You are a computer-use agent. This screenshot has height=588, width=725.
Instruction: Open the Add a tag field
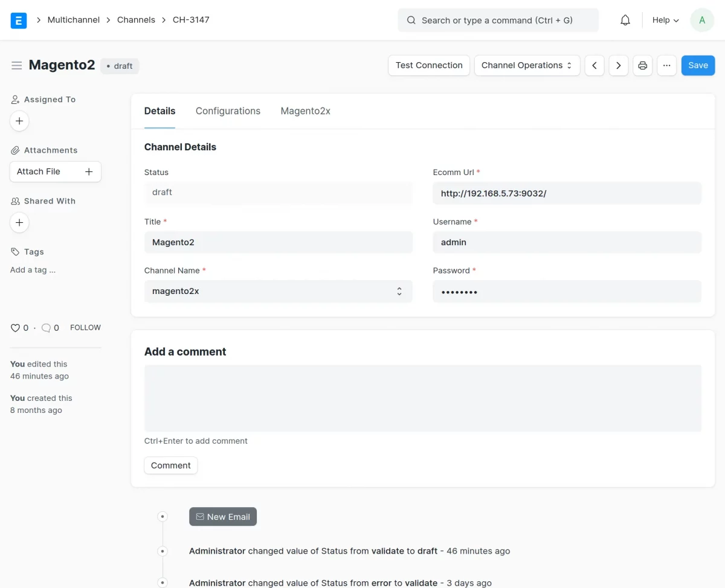[33, 270]
